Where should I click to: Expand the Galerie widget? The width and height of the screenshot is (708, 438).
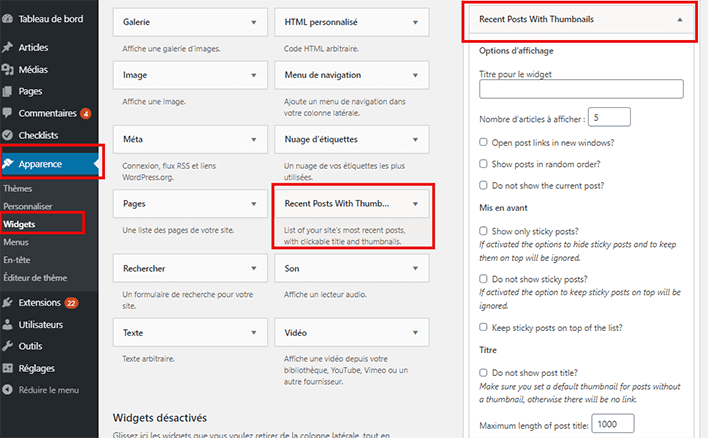[254, 22]
